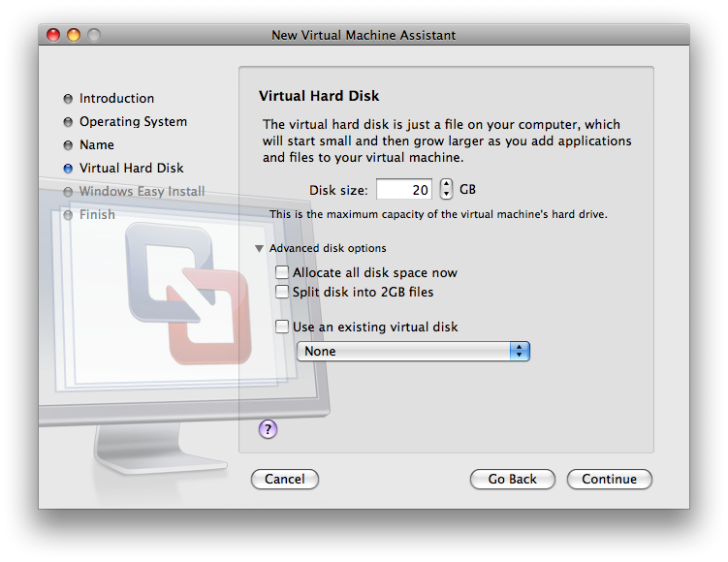Click the Advanced disk options label
728x562 pixels.
tap(328, 248)
